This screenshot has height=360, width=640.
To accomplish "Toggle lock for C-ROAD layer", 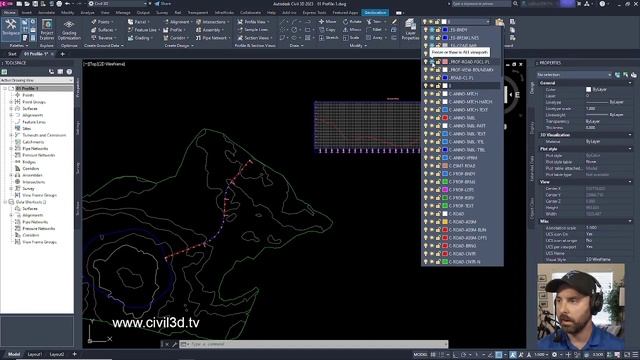I will point(438,214).
